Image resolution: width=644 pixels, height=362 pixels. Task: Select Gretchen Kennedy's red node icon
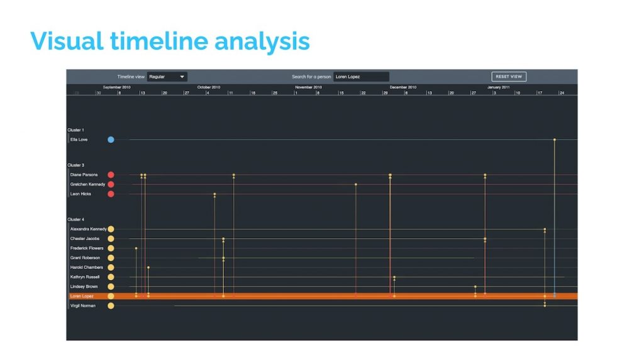[111, 184]
